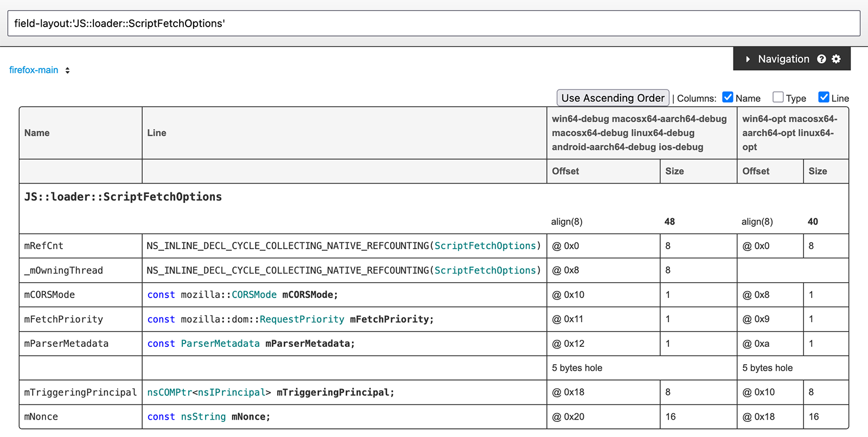
Task: Open the RequestPriority type link
Action: click(302, 319)
